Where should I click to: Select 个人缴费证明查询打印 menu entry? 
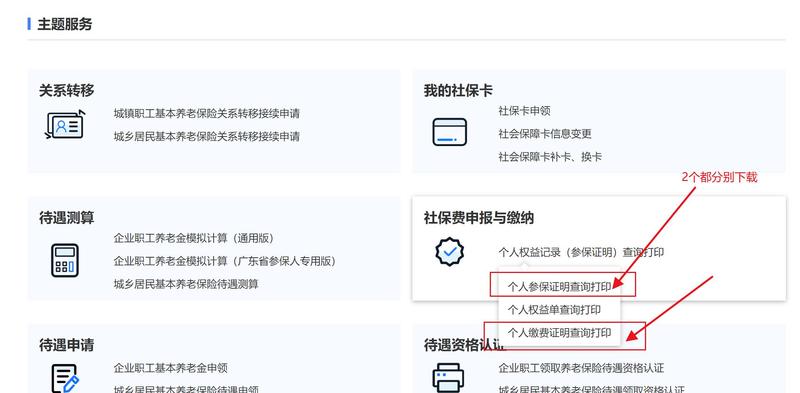click(559, 333)
